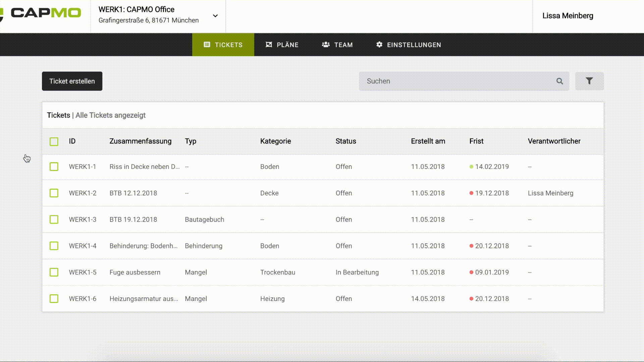Click the red deadline dot for WERK1-5
644x362 pixels.
(x=471, y=272)
